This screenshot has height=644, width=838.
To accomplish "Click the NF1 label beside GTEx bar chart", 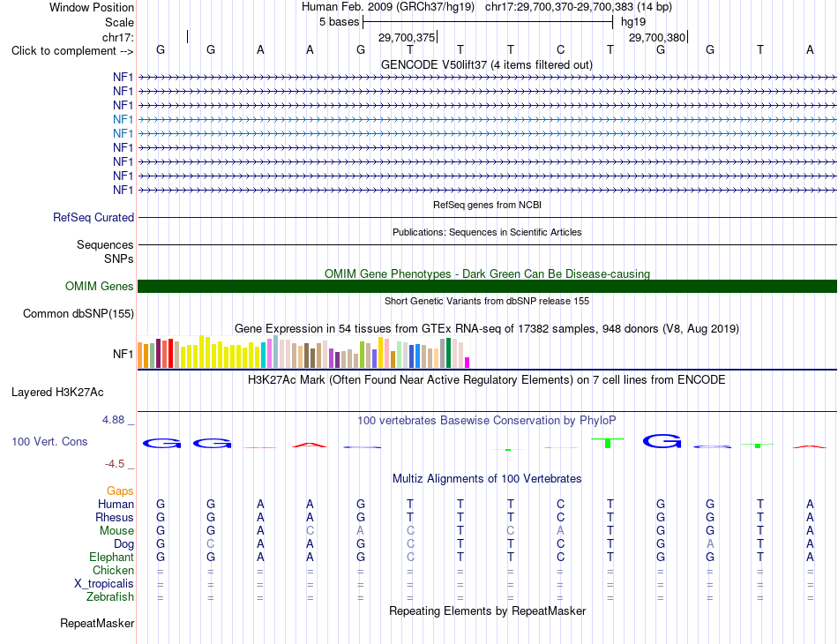I will point(123,354).
